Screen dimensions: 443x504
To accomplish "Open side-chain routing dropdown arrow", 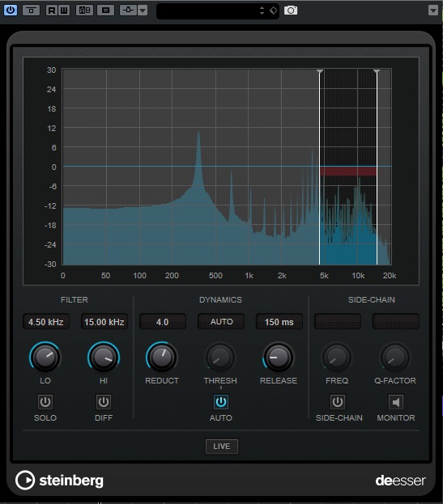I will coord(143,11).
